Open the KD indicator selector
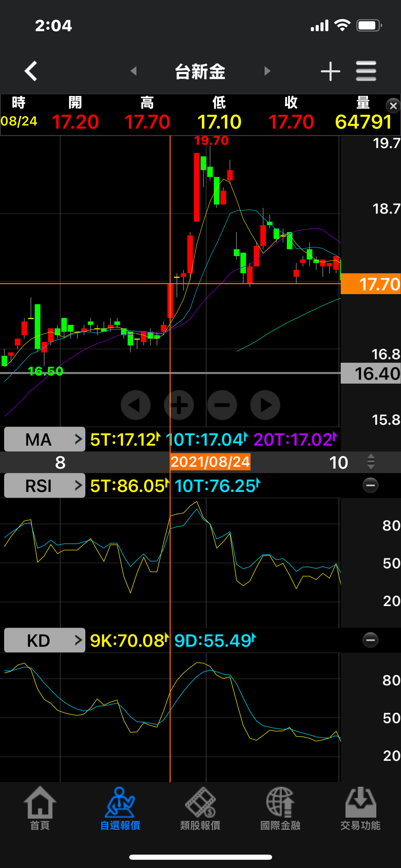The image size is (401, 868). pos(45,640)
